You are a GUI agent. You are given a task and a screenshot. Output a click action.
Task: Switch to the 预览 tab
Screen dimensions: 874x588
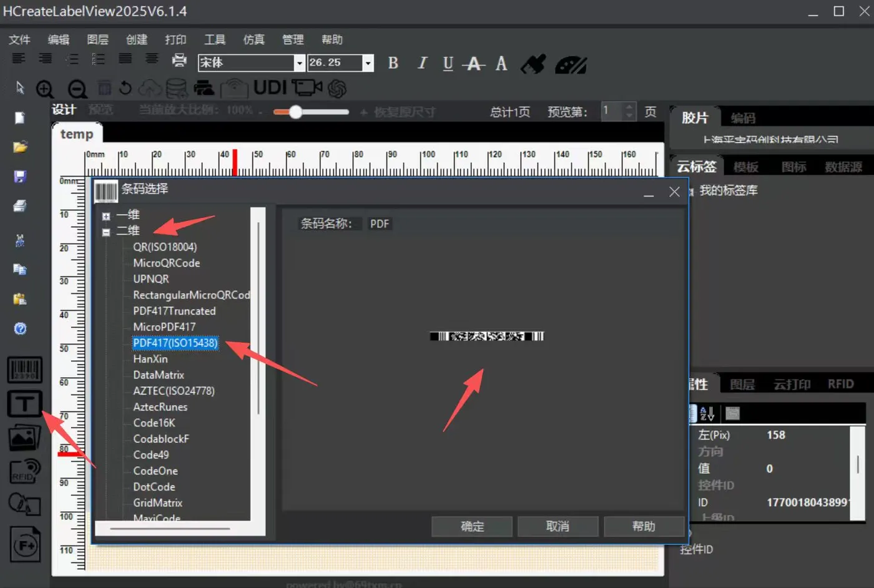[x=101, y=110]
